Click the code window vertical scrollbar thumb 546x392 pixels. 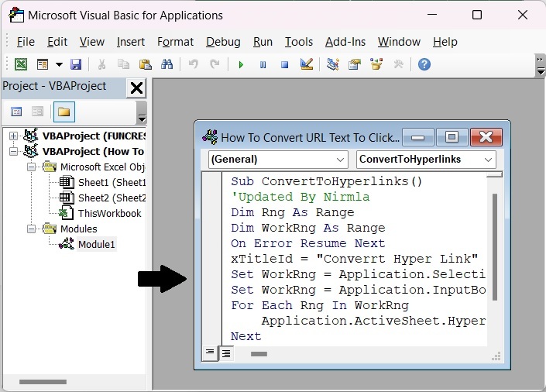coord(494,247)
